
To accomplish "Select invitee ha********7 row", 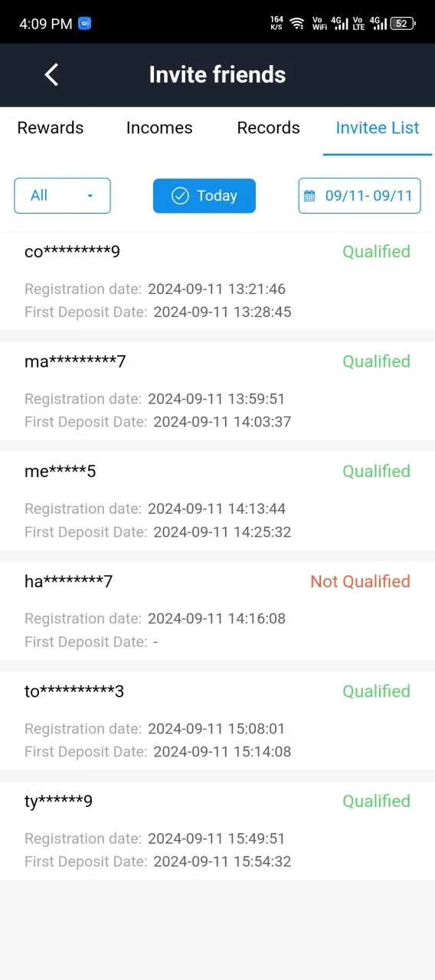I will pos(217,611).
